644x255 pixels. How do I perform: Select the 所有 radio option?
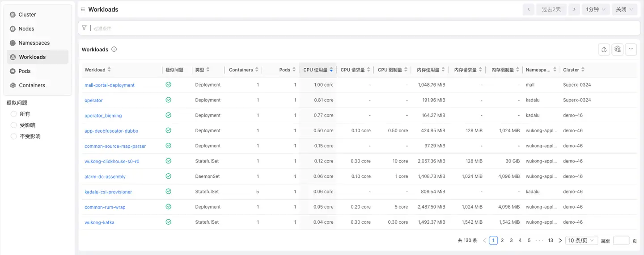[x=14, y=114]
